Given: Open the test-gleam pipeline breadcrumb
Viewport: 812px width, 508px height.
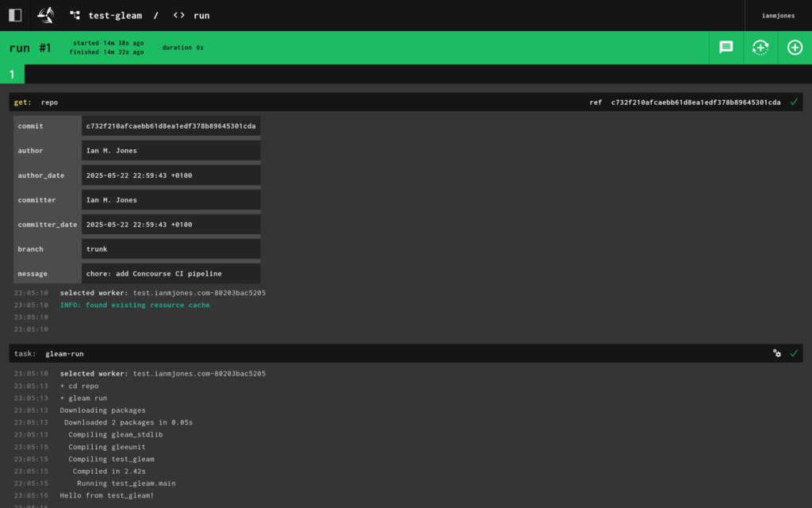Looking at the screenshot, I should click(x=115, y=16).
